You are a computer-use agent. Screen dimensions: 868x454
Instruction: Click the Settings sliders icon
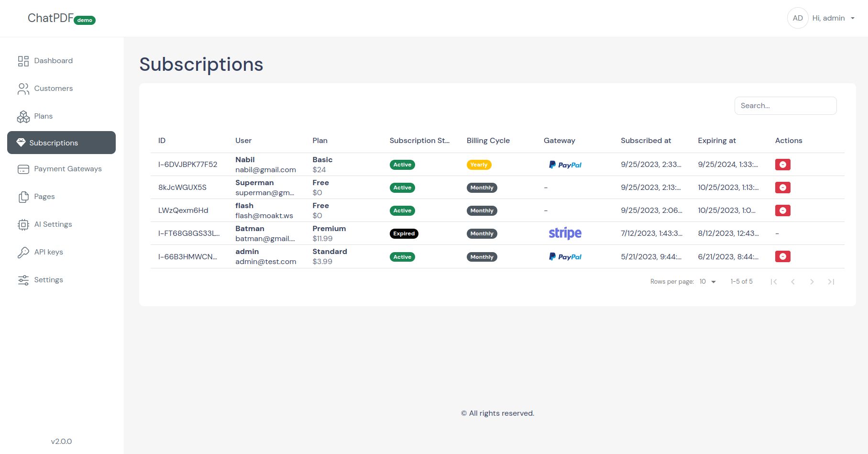tap(23, 280)
